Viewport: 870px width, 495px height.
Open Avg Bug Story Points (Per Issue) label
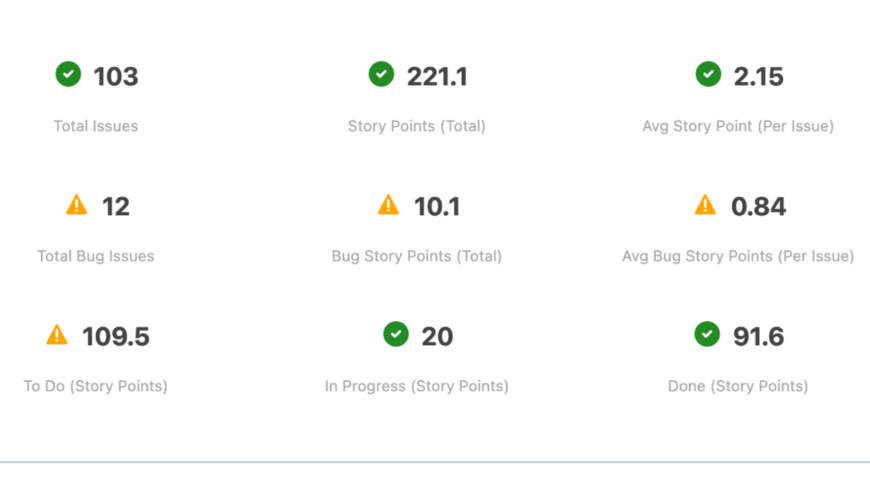pyautogui.click(x=738, y=256)
